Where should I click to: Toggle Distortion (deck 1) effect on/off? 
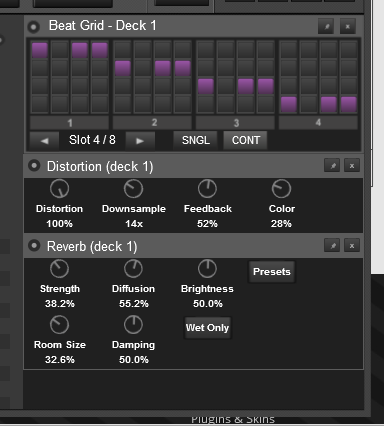click(34, 166)
